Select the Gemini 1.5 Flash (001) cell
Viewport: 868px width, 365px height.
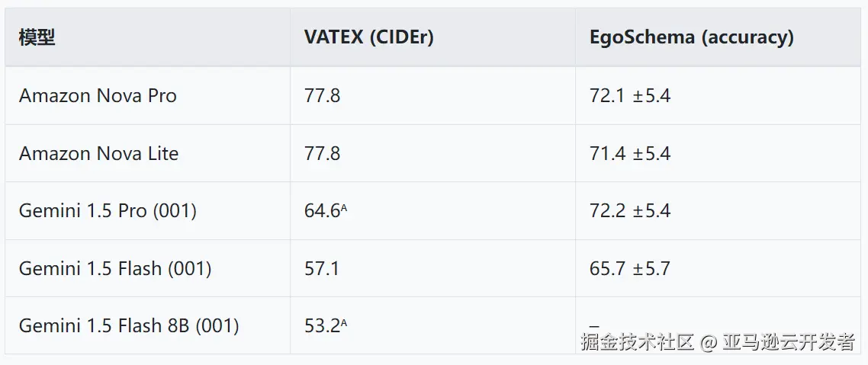point(115,268)
